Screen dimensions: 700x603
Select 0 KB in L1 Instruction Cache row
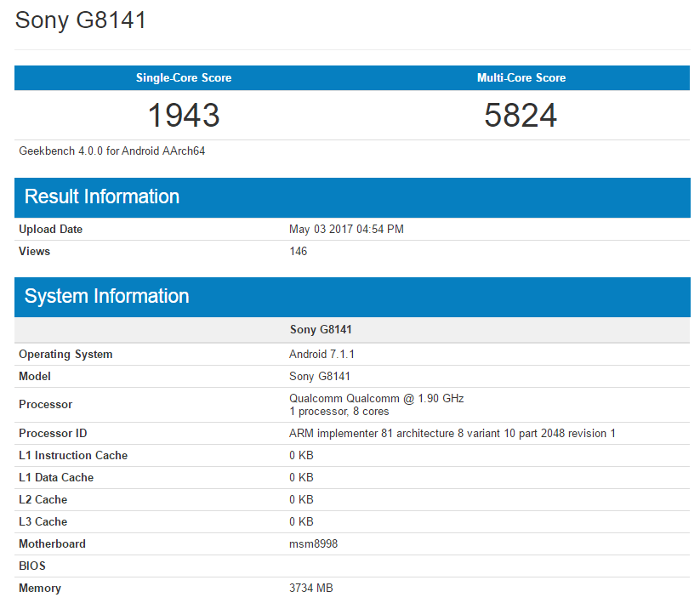pyautogui.click(x=301, y=455)
